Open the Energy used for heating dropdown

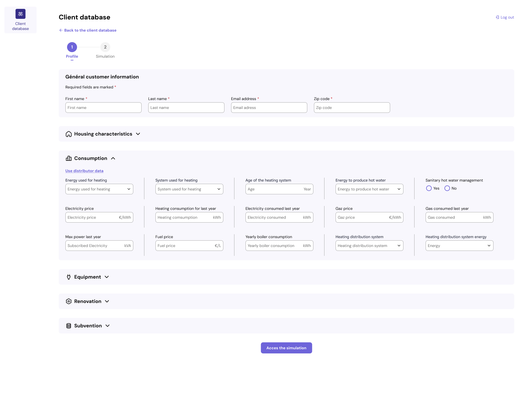(99, 189)
